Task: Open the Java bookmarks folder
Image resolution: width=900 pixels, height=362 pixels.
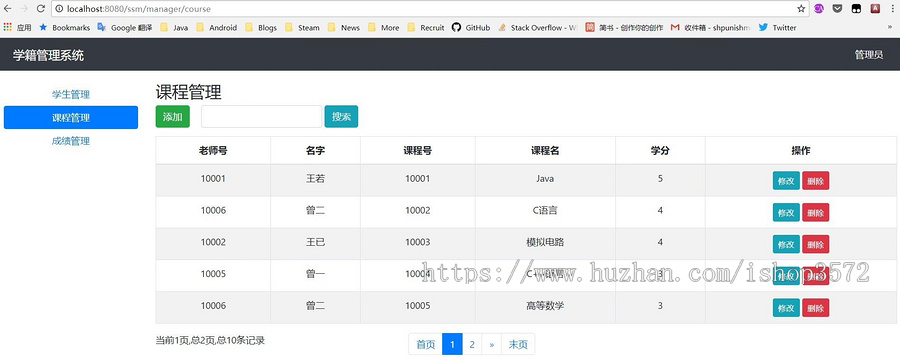Action: (x=174, y=27)
